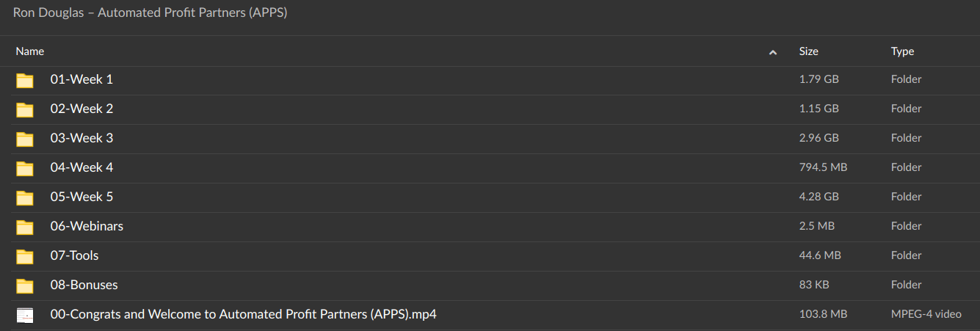Open the 00-Congrats and Welcome video file

pos(244,314)
